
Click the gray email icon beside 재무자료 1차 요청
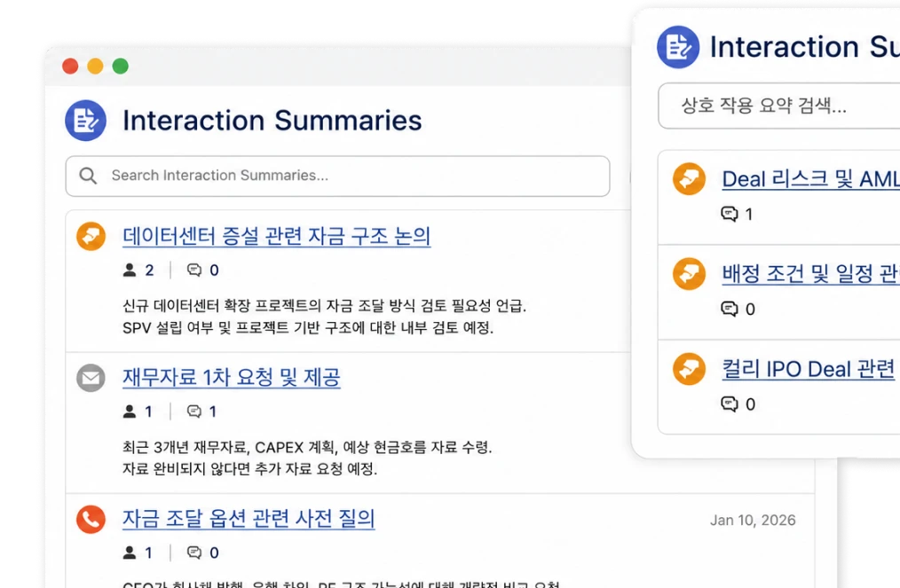91,378
